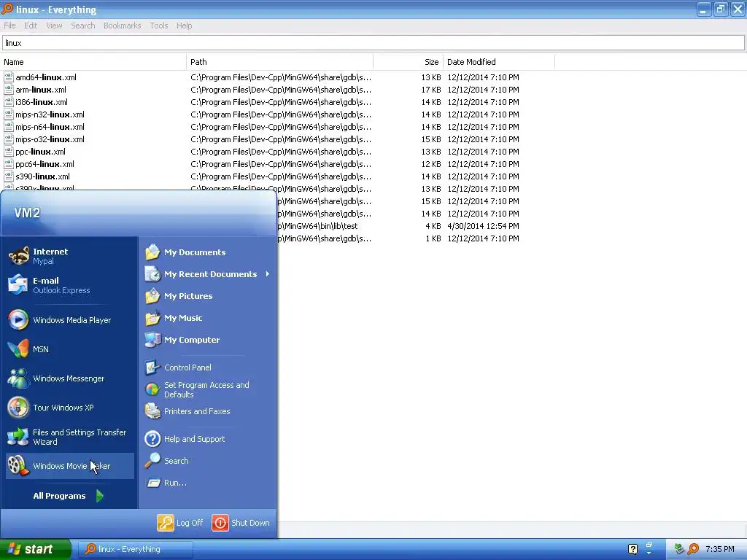Open the Search menu in menu bar

point(83,26)
